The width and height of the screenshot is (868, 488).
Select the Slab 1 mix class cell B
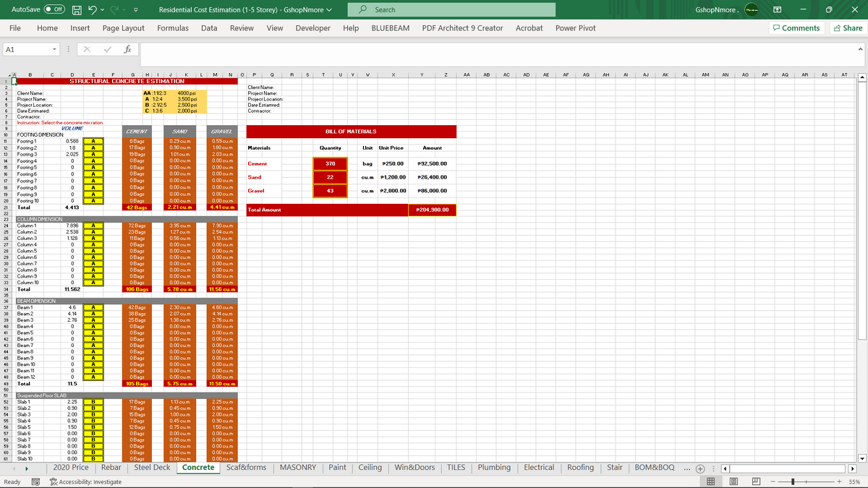[93, 401]
